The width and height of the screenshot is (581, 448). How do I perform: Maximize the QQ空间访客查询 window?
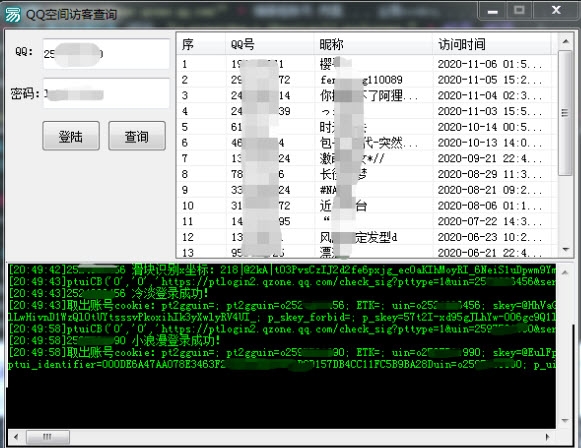pos(519,10)
